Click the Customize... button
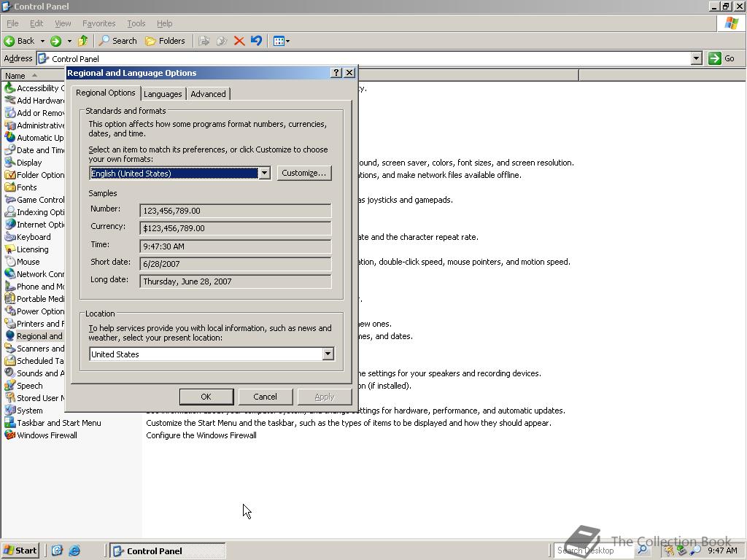 304,173
